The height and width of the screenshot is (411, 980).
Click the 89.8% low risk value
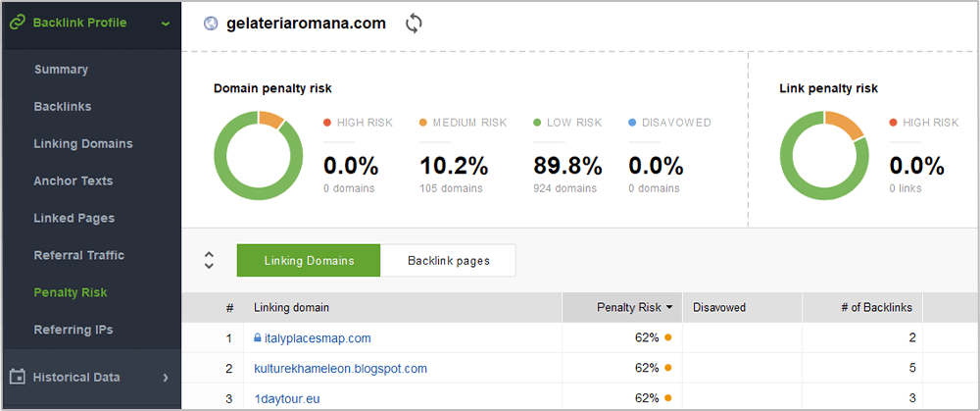click(567, 166)
